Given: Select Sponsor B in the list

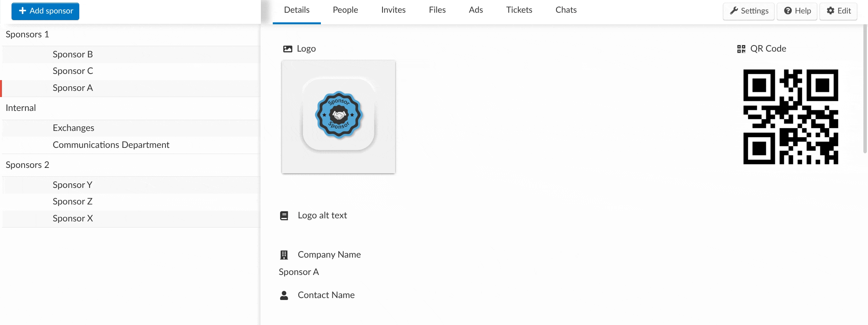Looking at the screenshot, I should coord(131,54).
